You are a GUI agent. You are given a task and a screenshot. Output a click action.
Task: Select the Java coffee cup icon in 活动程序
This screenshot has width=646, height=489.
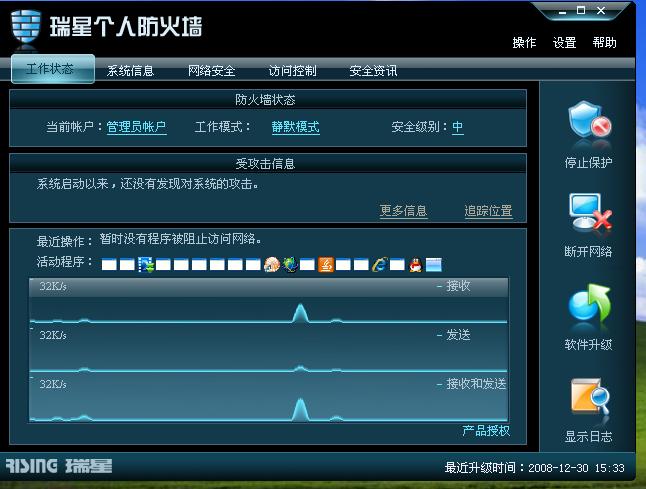tap(326, 264)
